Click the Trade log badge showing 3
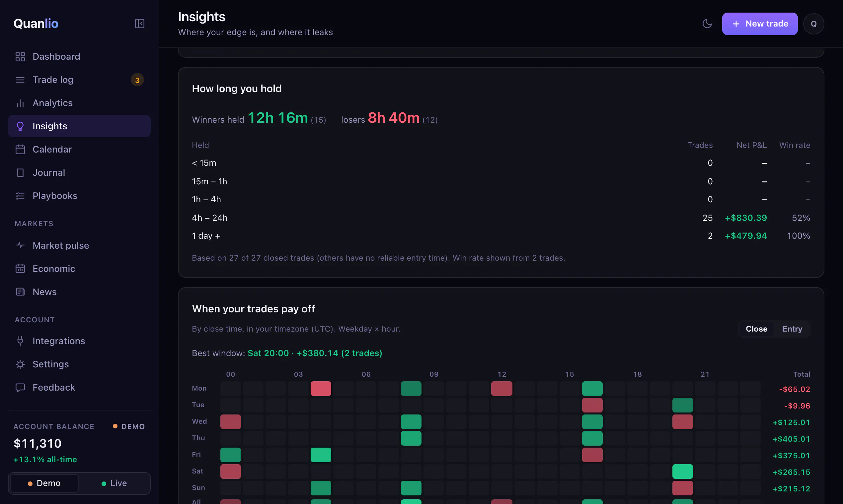The image size is (843, 504). pos(137,80)
